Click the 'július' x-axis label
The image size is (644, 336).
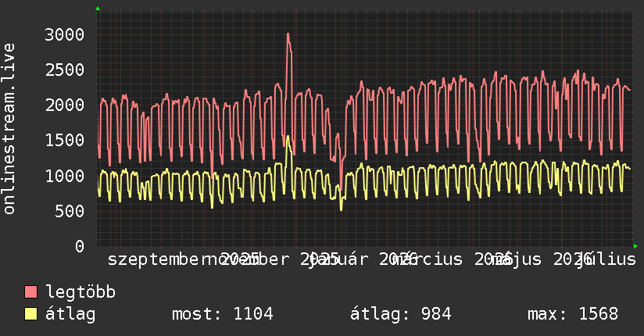pos(606,259)
